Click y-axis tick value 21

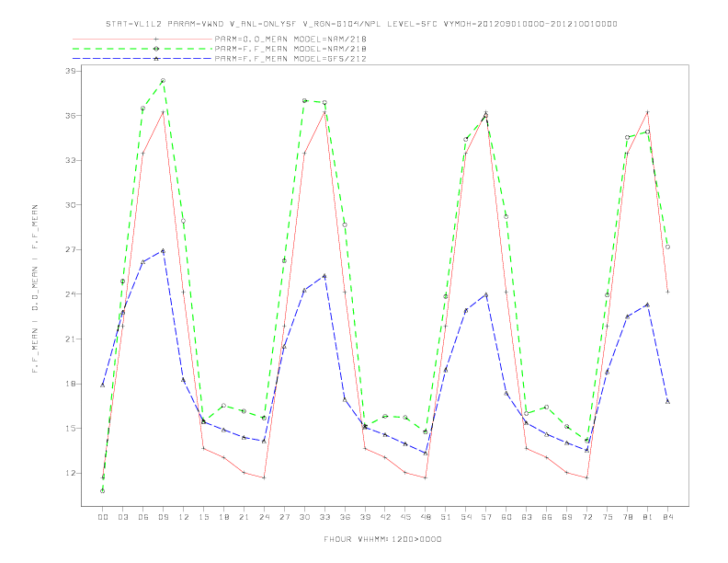pyautogui.click(x=70, y=339)
